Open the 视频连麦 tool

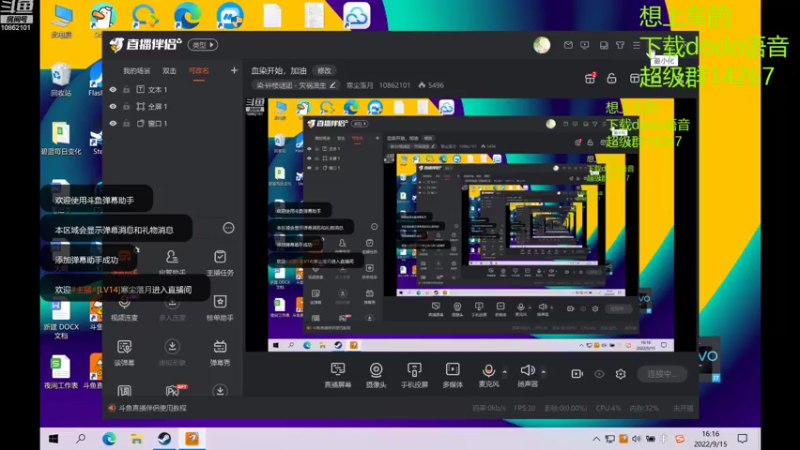(124, 308)
